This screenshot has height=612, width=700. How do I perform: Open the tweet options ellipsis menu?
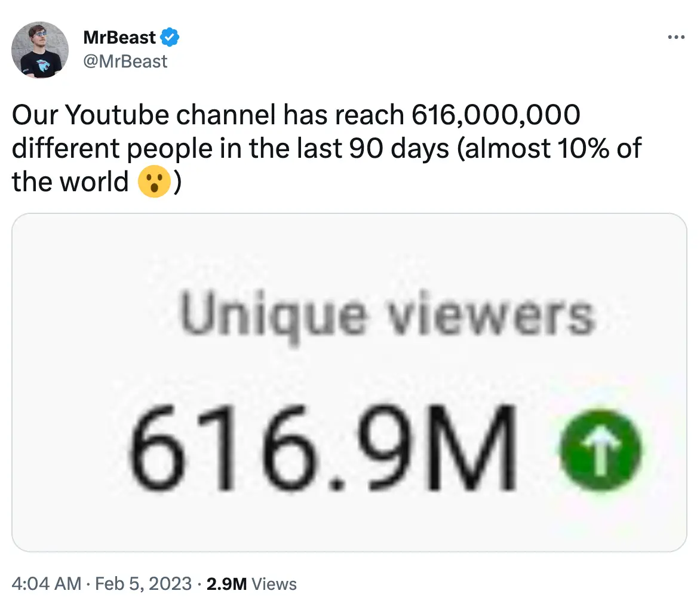pyautogui.click(x=676, y=37)
